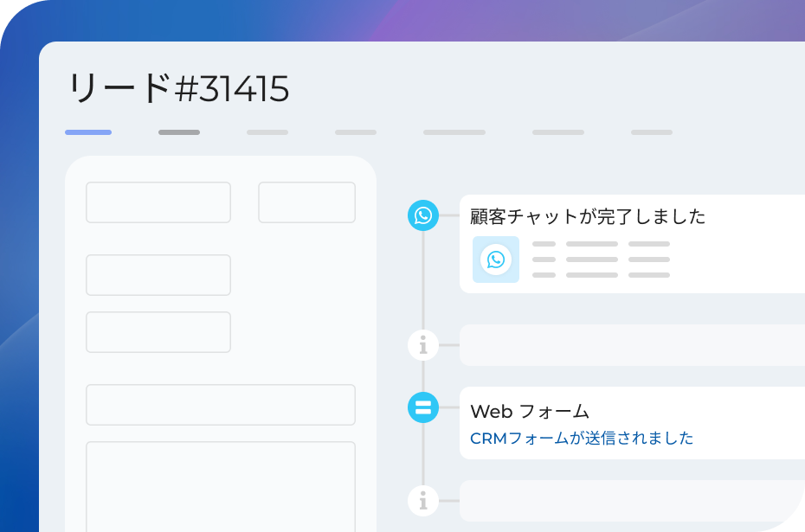Click the WhatsApp channel icon on the timeline
Screen dimensions: 805x532
(422, 216)
